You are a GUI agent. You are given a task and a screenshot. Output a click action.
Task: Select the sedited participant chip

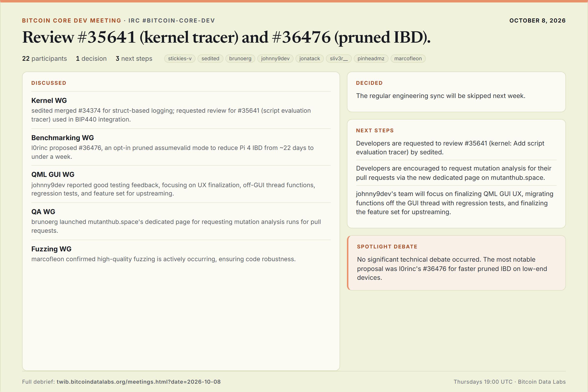(210, 59)
